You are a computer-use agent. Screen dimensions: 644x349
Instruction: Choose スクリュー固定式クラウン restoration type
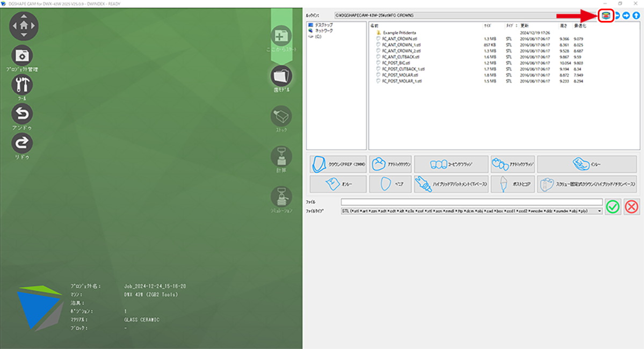coord(587,184)
